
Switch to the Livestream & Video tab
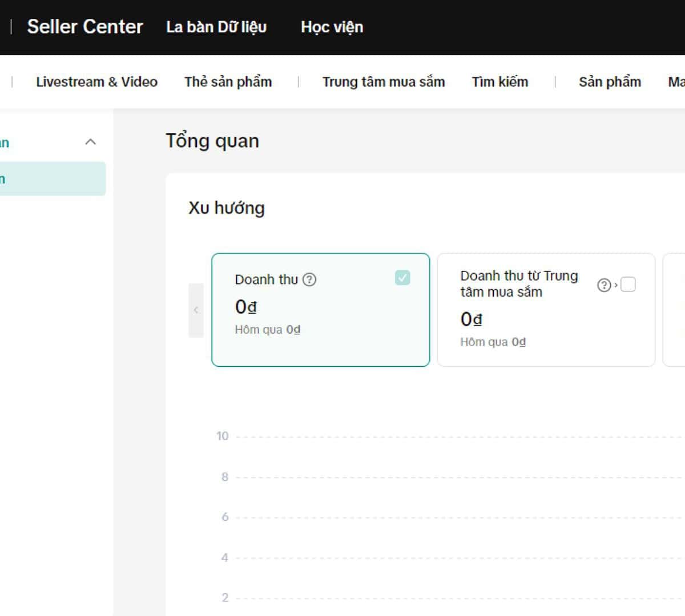point(96,82)
